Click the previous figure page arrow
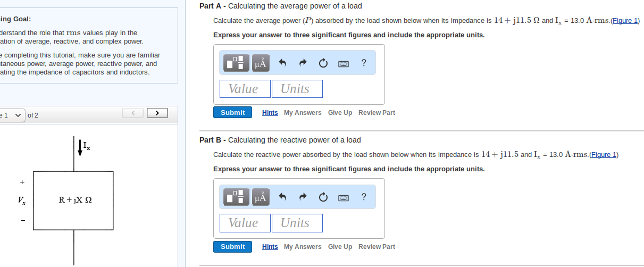 pos(133,113)
